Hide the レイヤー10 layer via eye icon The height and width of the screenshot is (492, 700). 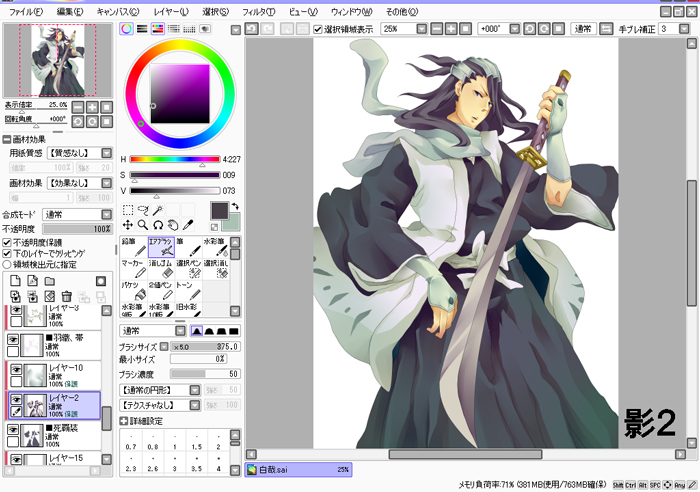coord(14,369)
